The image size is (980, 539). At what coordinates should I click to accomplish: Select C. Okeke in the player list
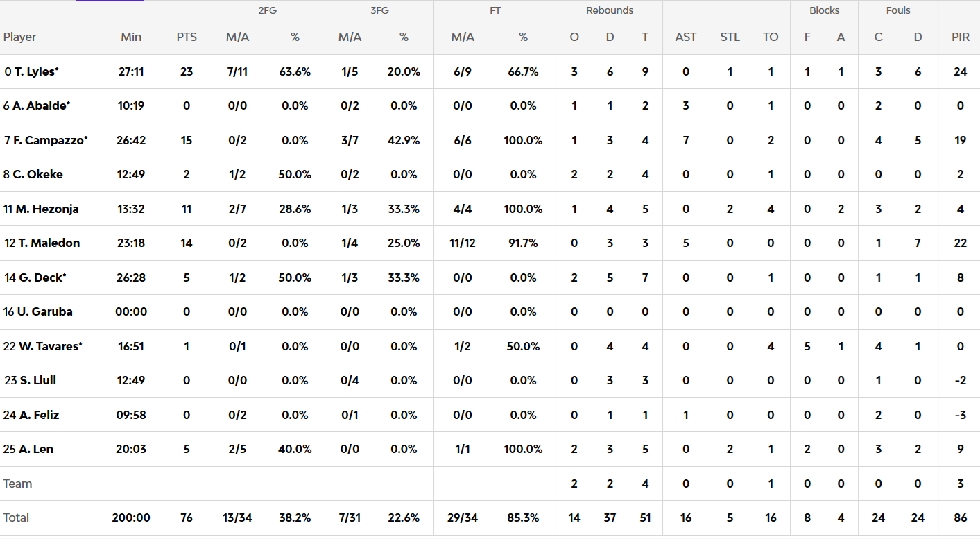pos(37,174)
